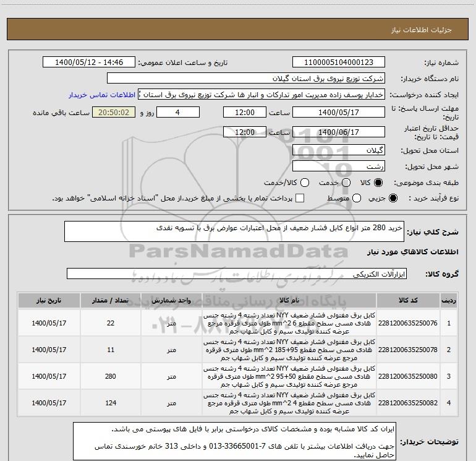Click the remaining days field showing 4
476x461 pixels.
point(178,112)
